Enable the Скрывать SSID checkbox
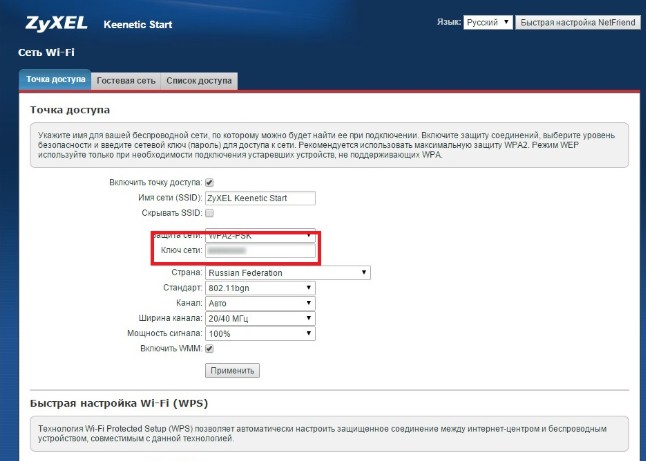This screenshot has height=461, width=646. tap(209, 213)
